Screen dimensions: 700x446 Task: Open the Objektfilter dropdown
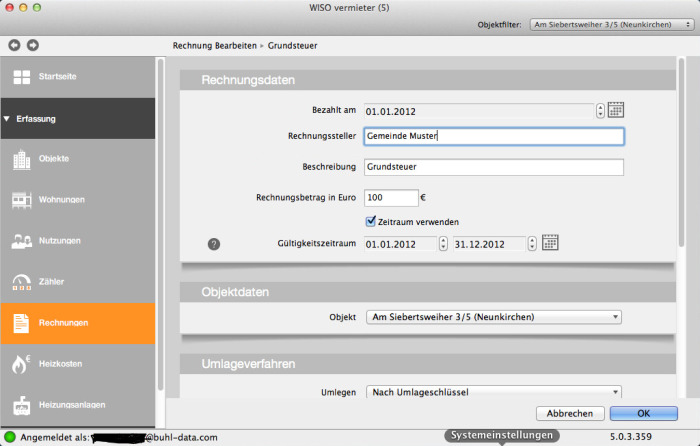(x=610, y=22)
